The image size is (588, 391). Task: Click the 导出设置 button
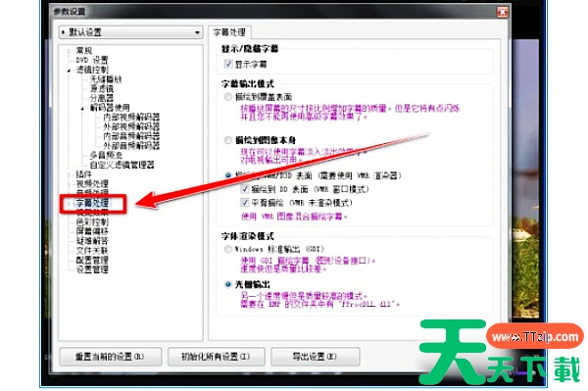315,357
